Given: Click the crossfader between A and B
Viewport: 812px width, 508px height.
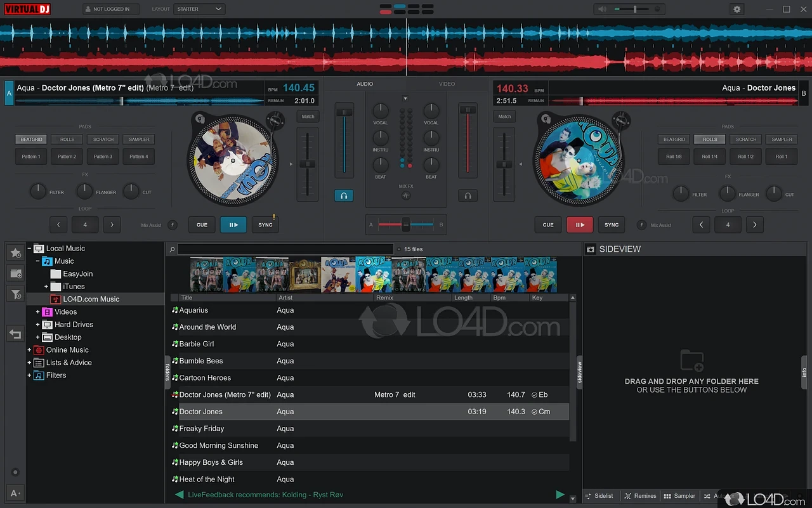Looking at the screenshot, I should (x=406, y=225).
